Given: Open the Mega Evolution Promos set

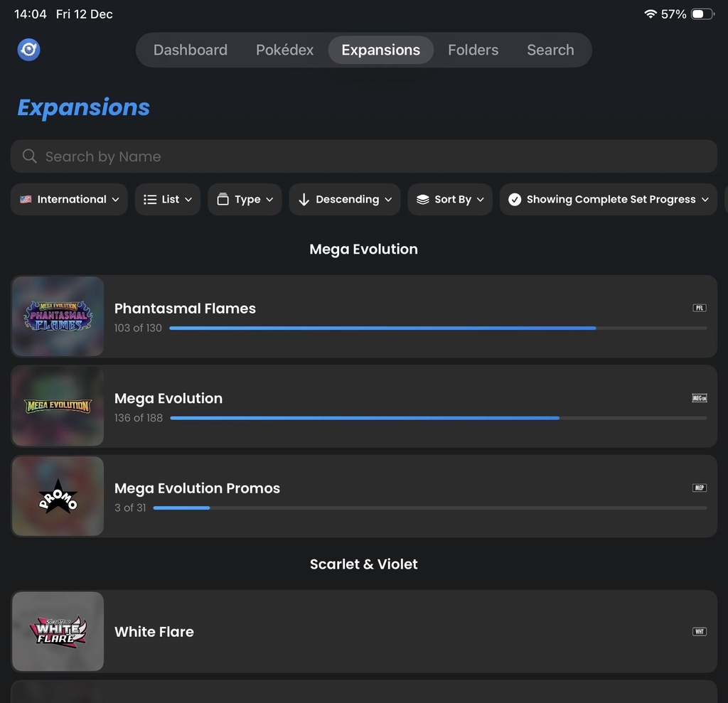Looking at the screenshot, I should pyautogui.click(x=197, y=488).
